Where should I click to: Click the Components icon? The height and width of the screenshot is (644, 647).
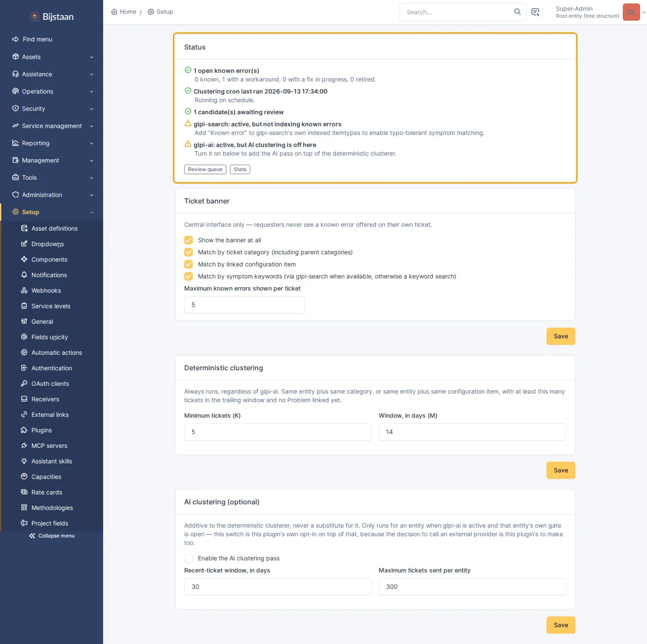[x=24, y=259]
